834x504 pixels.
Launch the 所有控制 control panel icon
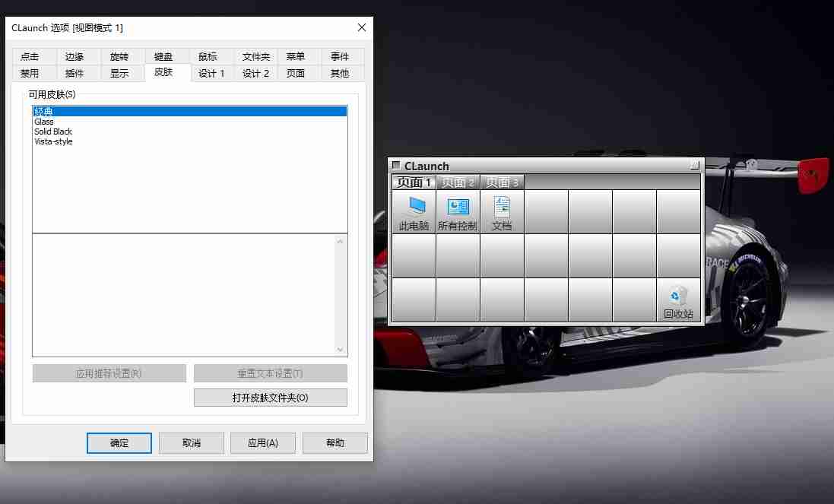tap(458, 212)
